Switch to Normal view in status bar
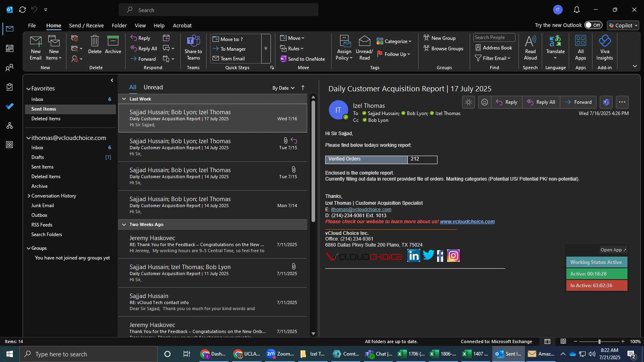644x362 pixels. 547,341
